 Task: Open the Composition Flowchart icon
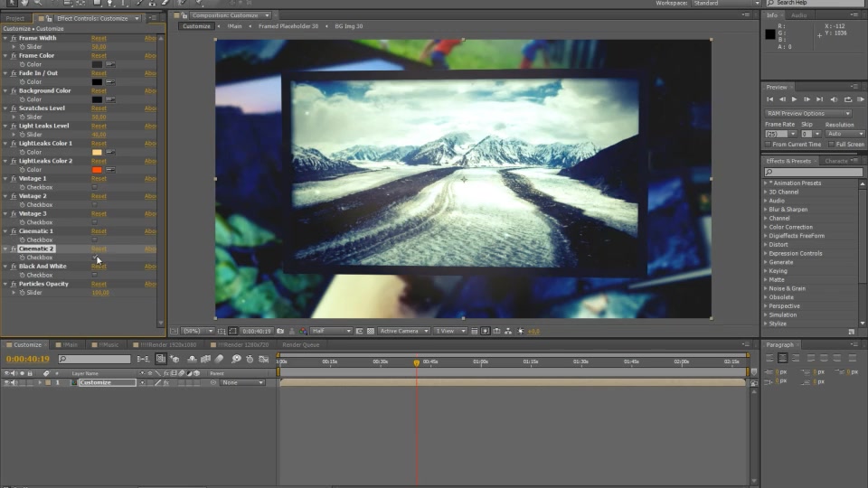[x=508, y=331]
